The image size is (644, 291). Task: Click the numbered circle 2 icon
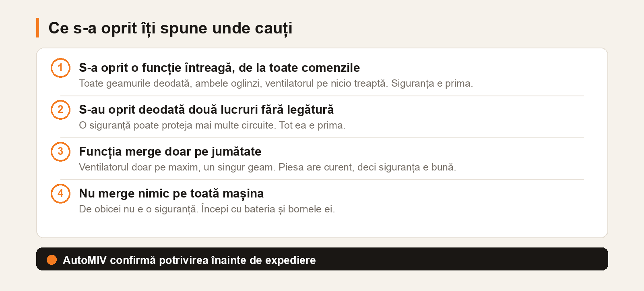(x=60, y=110)
